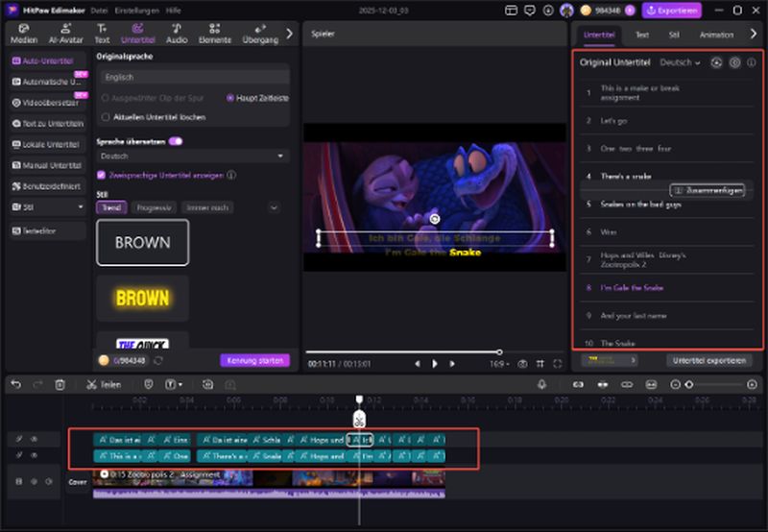Take a snapshot with the camera icon
The width and height of the screenshot is (768, 532).
pyautogui.click(x=522, y=364)
